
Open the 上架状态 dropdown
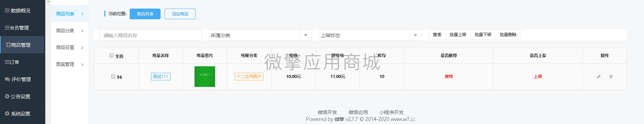[x=370, y=35]
